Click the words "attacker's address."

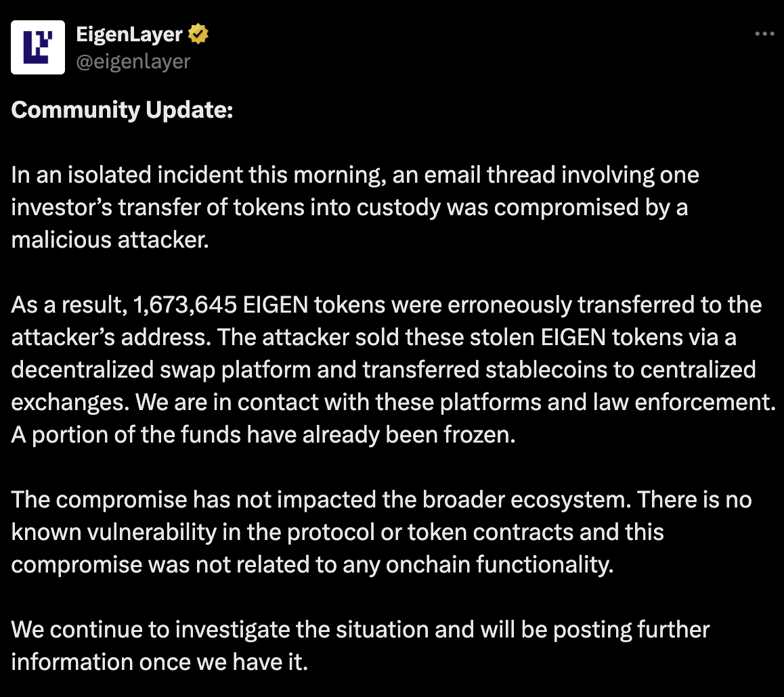pos(111,337)
